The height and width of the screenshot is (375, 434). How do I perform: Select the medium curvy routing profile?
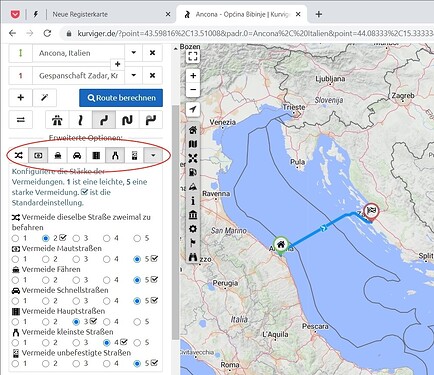(104, 120)
